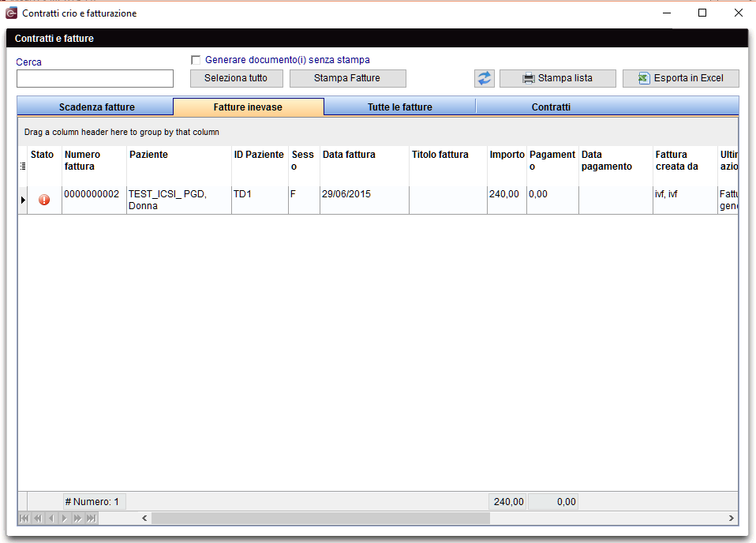Click the group-by panel 'Drag a column header here'

tap(377, 132)
